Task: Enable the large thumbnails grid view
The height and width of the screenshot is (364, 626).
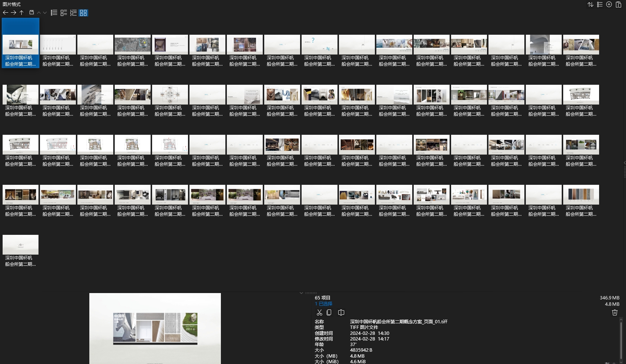Action: pos(83,13)
